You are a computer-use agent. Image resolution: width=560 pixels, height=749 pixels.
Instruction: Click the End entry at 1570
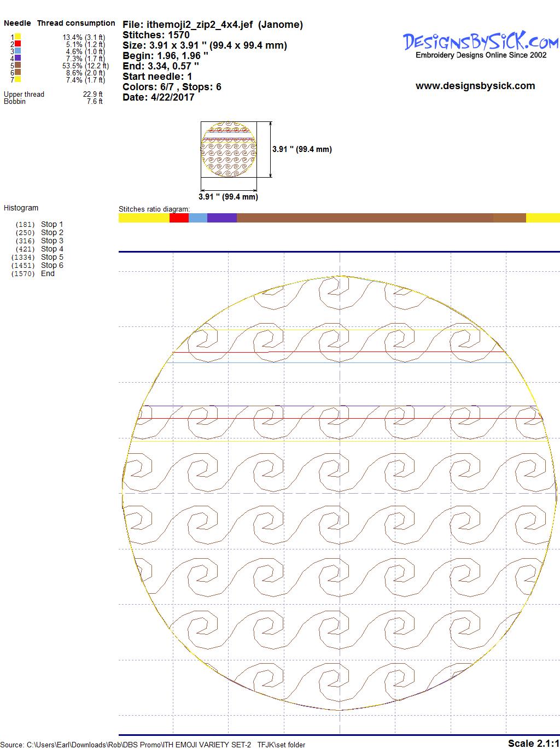point(48,273)
